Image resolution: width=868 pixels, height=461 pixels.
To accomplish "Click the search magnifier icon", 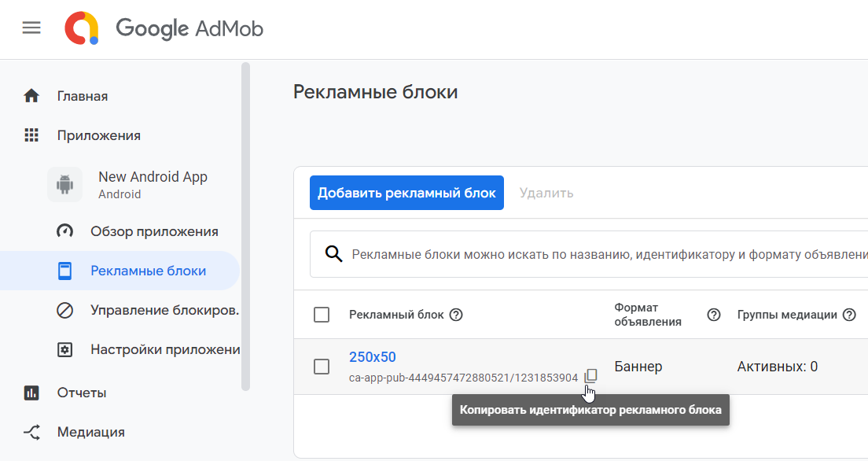I will pyautogui.click(x=334, y=254).
